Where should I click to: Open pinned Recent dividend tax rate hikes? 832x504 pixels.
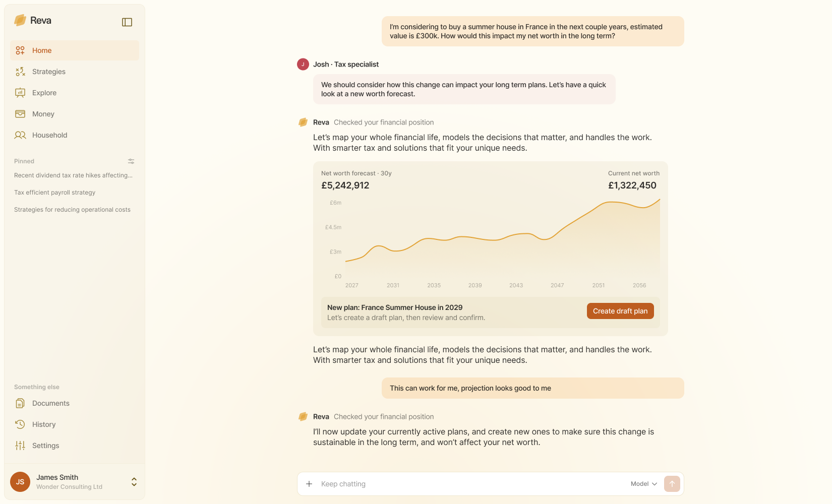pyautogui.click(x=74, y=175)
